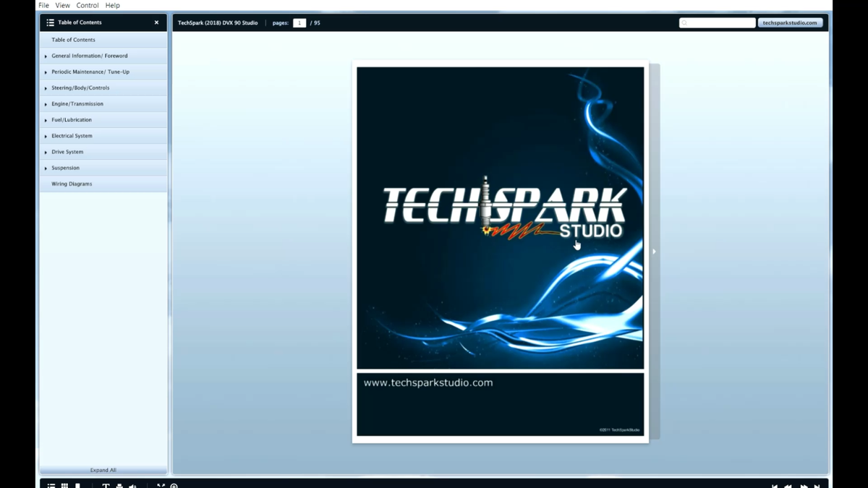Open the File menu

coord(43,5)
